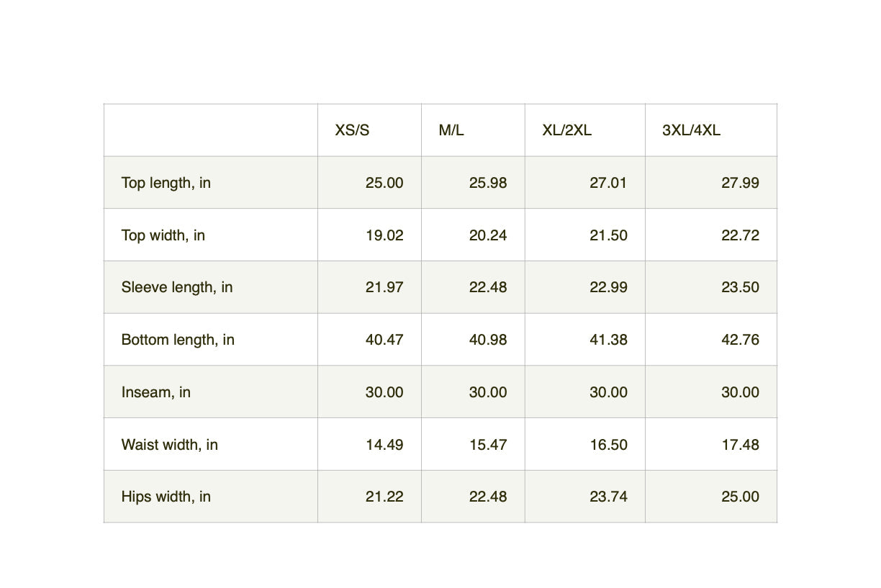
Task: Select the 23.74 hips width value
Action: [608, 497]
